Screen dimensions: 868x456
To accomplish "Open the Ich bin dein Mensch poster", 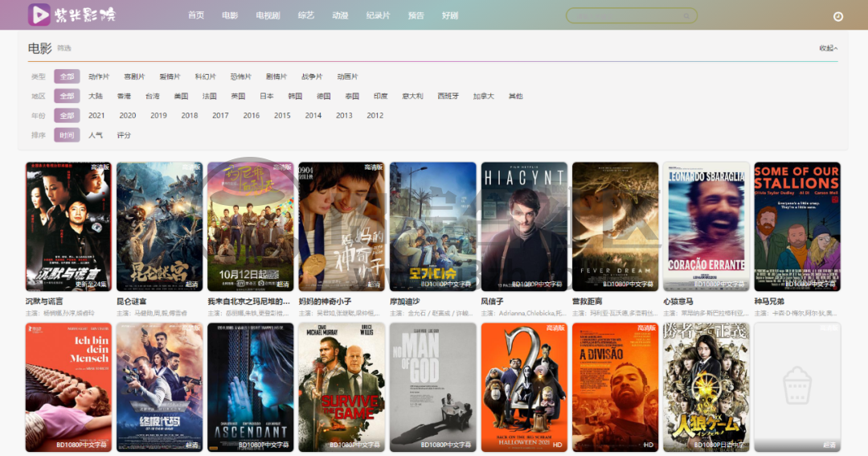I will click(x=68, y=388).
